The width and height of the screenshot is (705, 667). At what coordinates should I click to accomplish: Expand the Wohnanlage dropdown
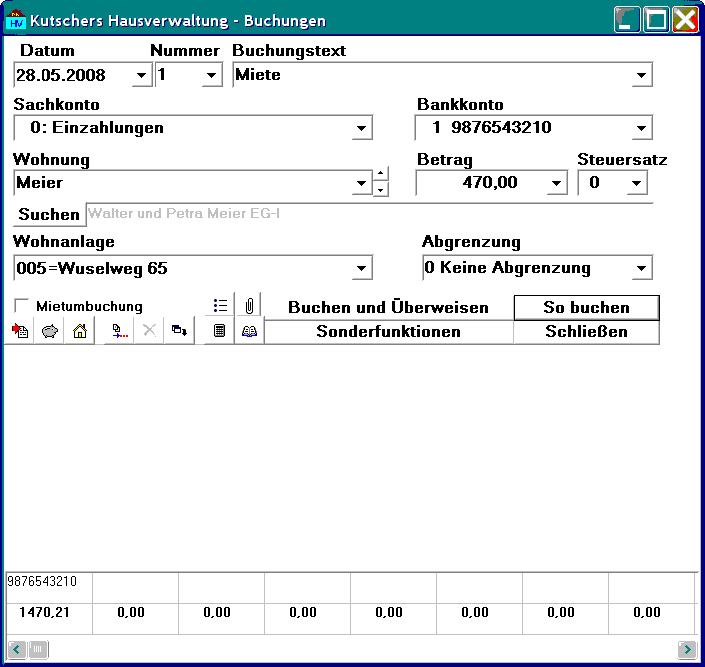click(x=361, y=269)
